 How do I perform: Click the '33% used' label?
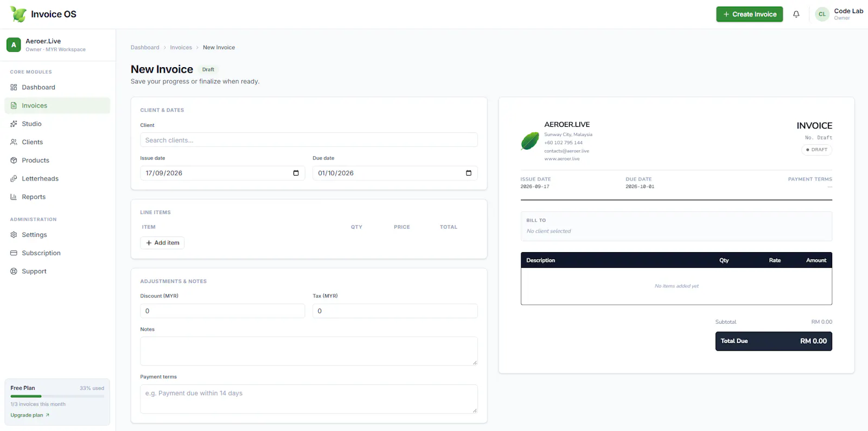pyautogui.click(x=92, y=388)
